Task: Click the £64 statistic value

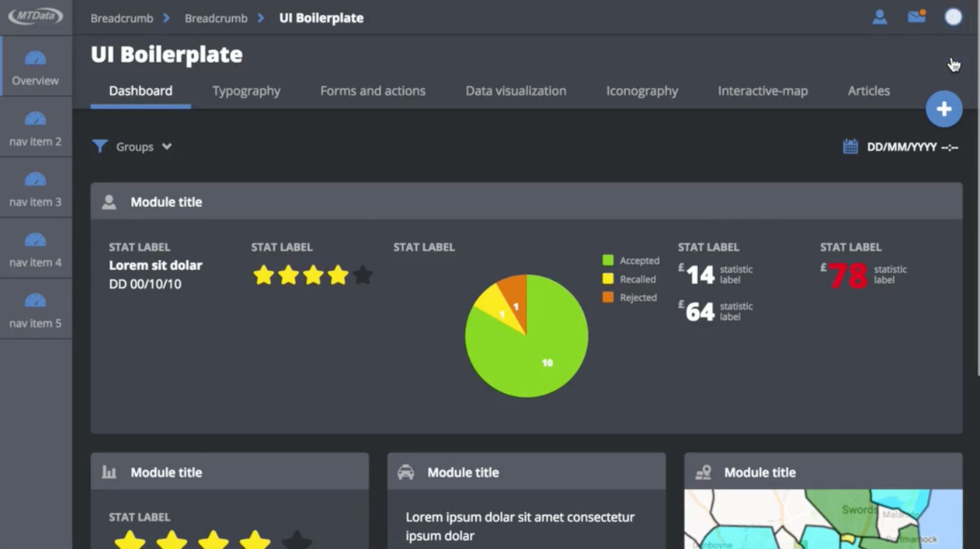Action: pyautogui.click(x=696, y=311)
